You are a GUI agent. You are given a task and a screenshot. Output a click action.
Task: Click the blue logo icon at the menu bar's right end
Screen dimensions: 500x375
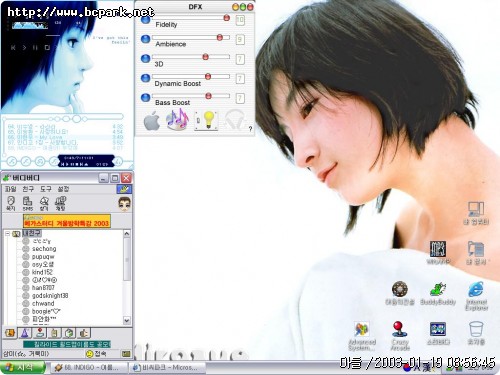pos(124,189)
